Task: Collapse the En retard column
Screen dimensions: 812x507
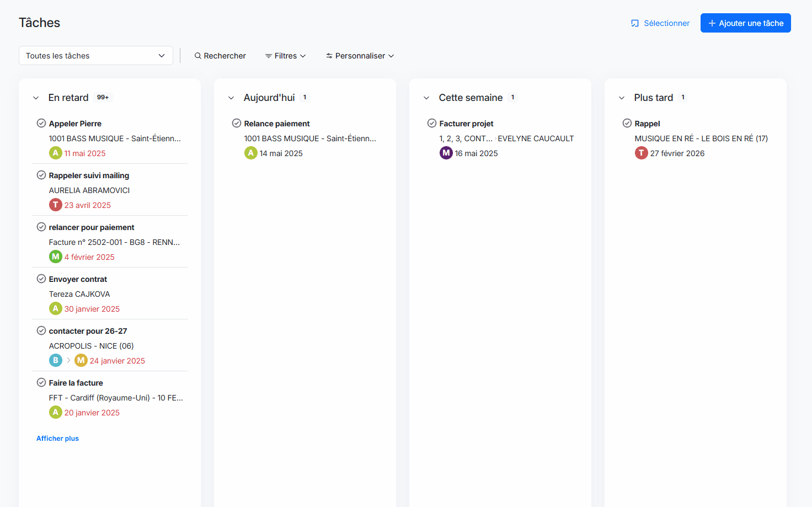Action: tap(36, 98)
